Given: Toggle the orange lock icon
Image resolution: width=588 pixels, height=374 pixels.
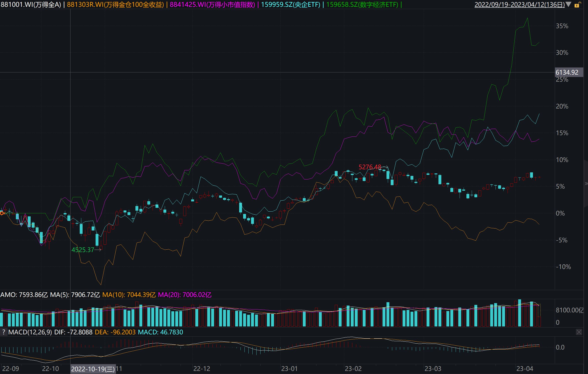Looking at the screenshot, I should pos(577,5).
